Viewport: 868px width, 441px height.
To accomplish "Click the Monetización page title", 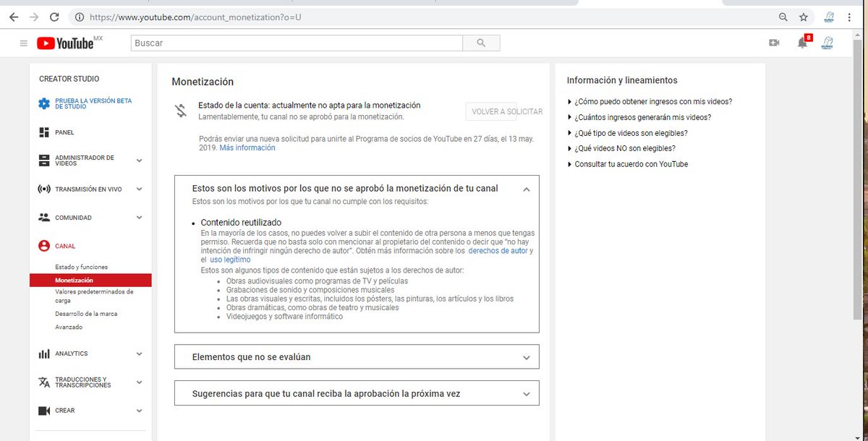I will (x=203, y=82).
